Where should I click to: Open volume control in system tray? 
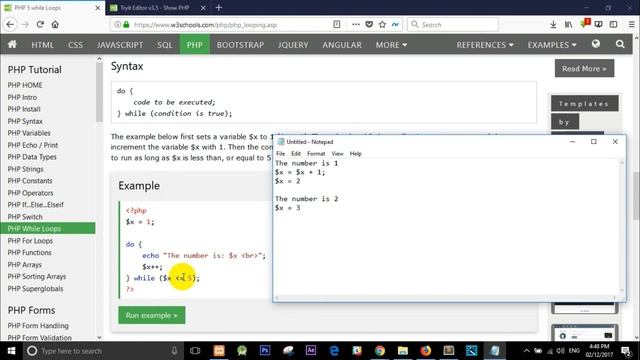(x=560, y=351)
